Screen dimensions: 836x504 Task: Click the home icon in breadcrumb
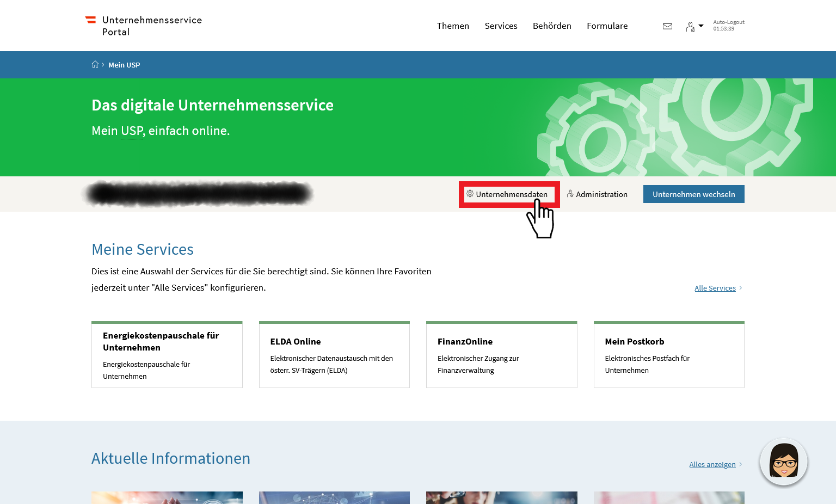[95, 64]
